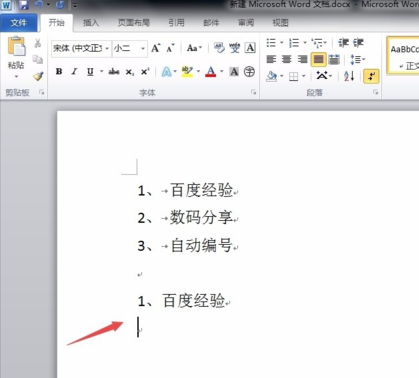
Task: Switch to the 插入 tab
Action: point(91,23)
